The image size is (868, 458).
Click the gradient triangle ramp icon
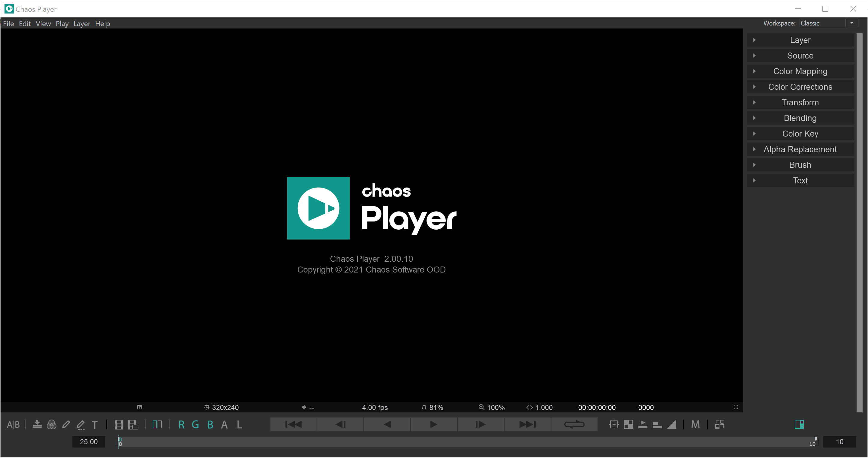[671, 425]
